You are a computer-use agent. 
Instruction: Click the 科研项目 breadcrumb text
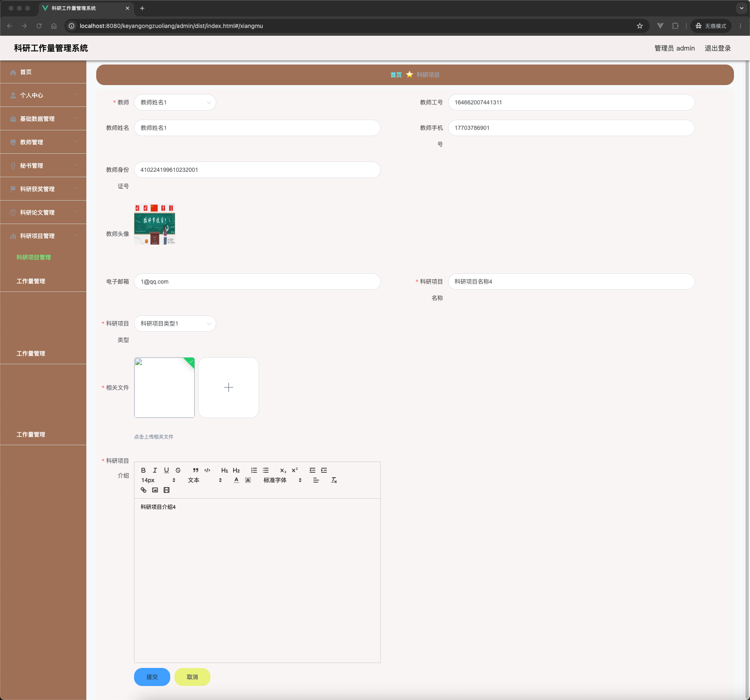pyautogui.click(x=428, y=75)
